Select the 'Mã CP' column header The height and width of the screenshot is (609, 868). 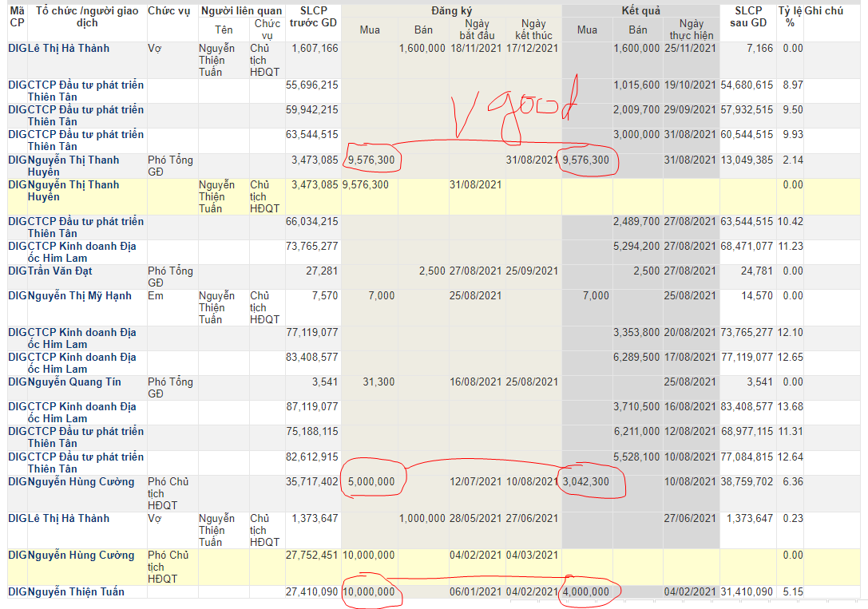coord(17,17)
